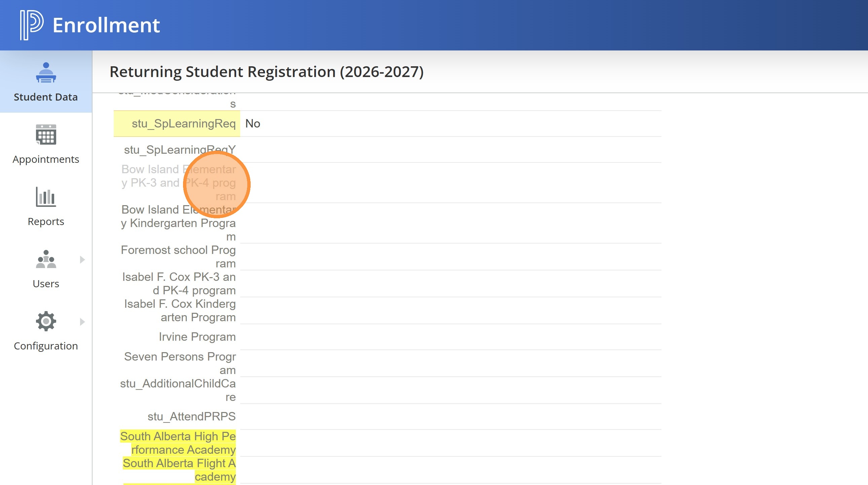Image resolution: width=868 pixels, height=485 pixels.
Task: Click the South Alberta High Performance Academy label
Action: [178, 443]
